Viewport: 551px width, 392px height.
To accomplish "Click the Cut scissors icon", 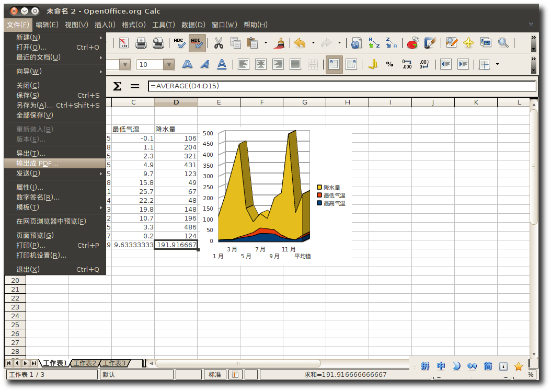I will 219,43.
